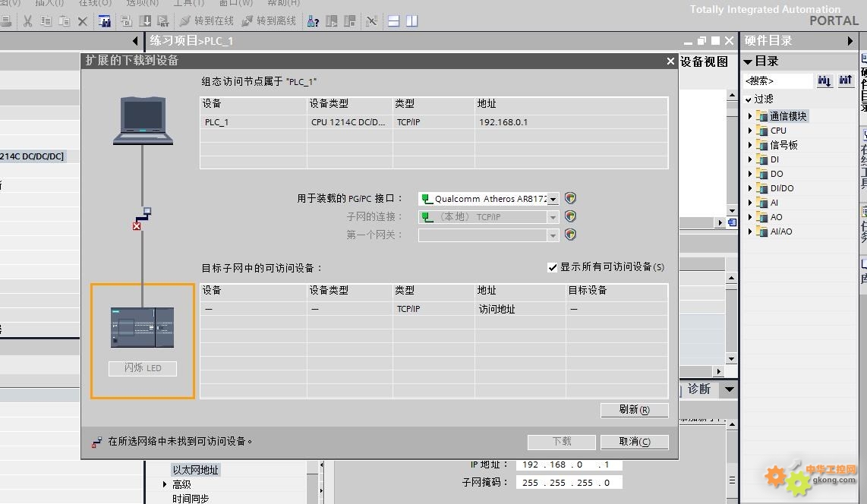Select the AO catalog folder
This screenshot has width=867, height=504.
click(776, 217)
